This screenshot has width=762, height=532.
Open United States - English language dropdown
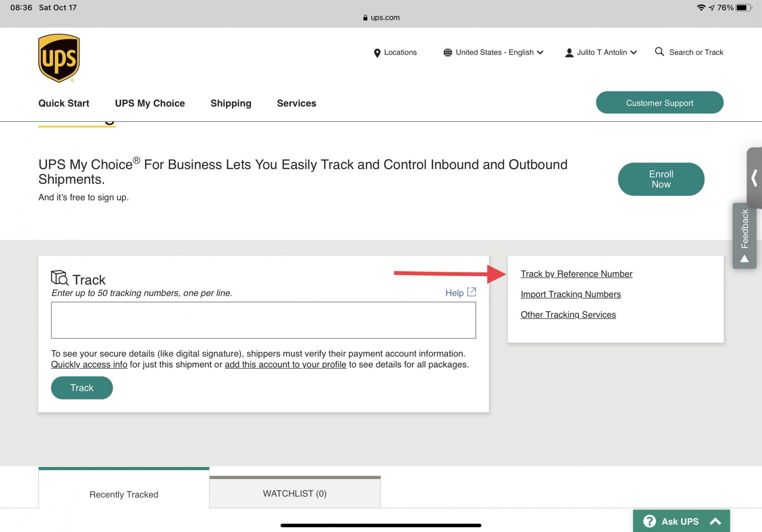tap(493, 53)
